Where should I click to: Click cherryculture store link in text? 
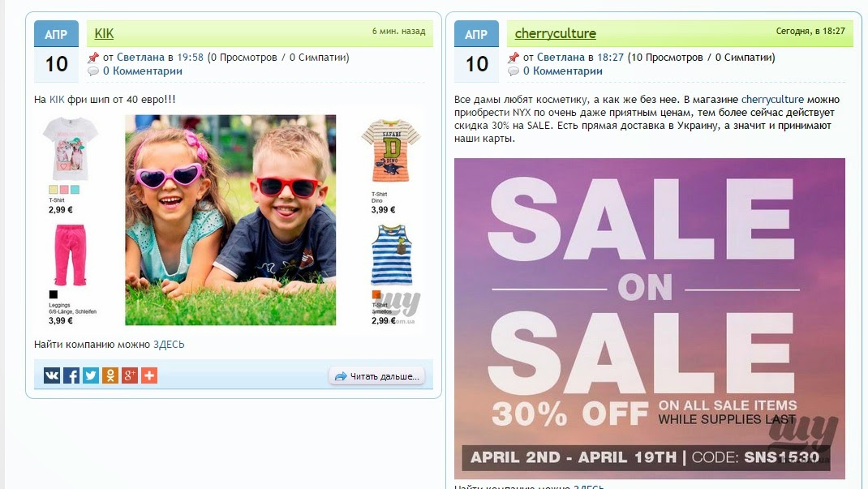772,100
